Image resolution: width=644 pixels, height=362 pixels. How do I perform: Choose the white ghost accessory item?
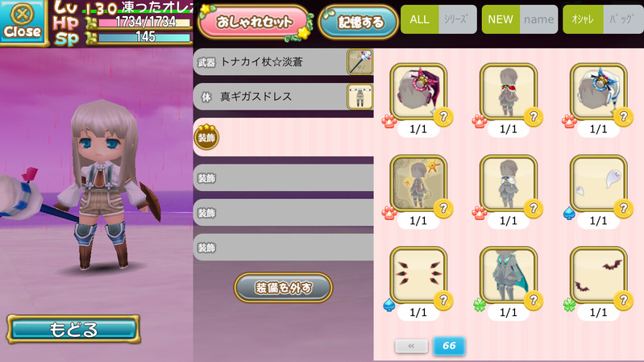tap(598, 183)
